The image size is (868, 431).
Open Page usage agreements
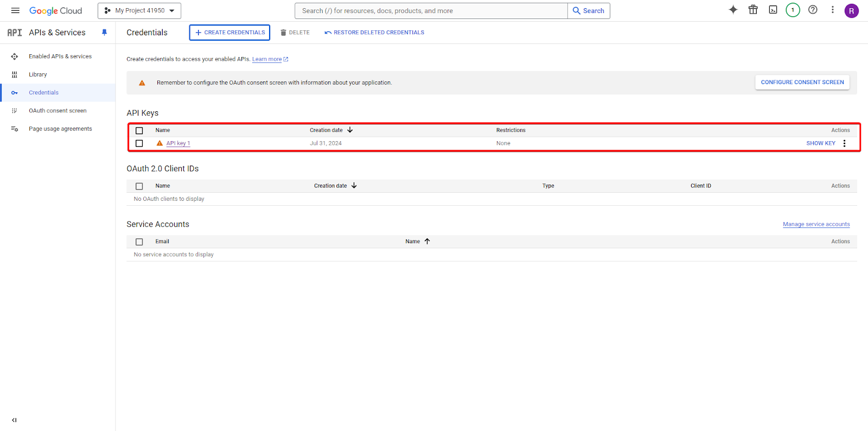coord(60,129)
